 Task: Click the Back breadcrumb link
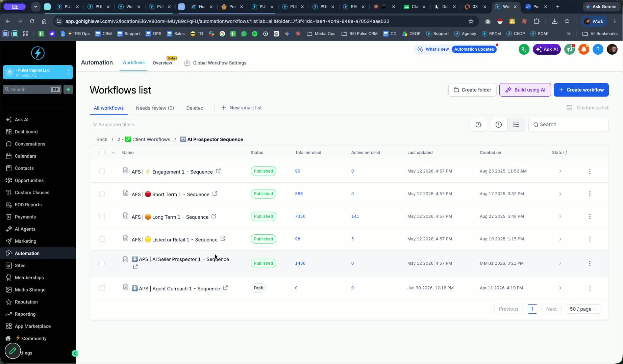[x=102, y=139]
